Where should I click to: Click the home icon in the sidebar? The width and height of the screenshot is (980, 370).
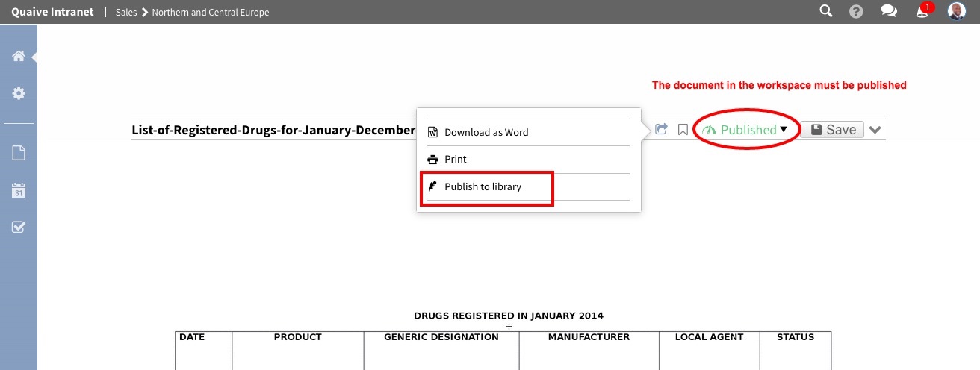coord(19,57)
